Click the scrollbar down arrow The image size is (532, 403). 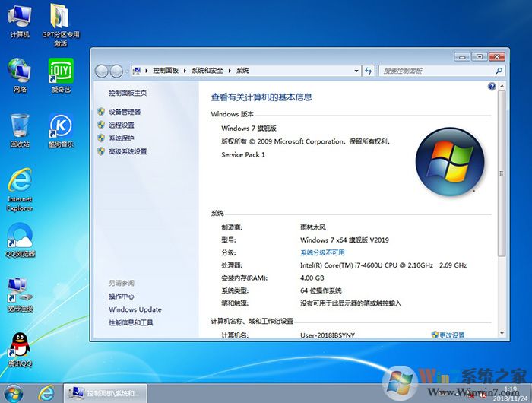[502, 333]
